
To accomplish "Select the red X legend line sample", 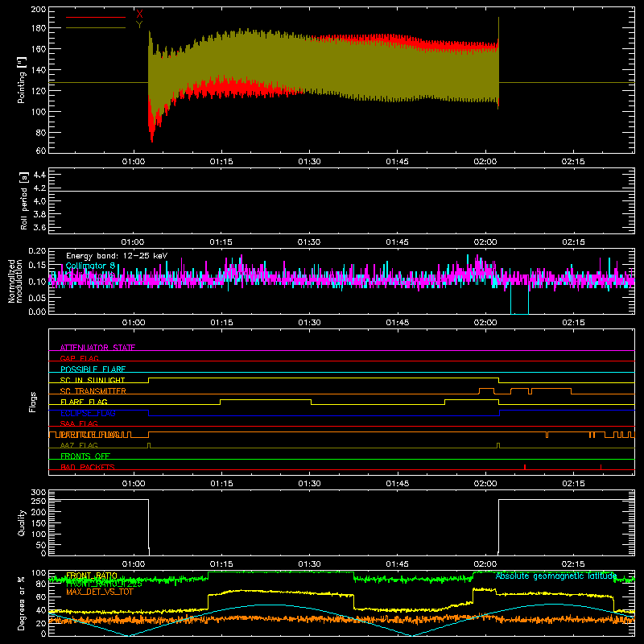I will 96,17.
